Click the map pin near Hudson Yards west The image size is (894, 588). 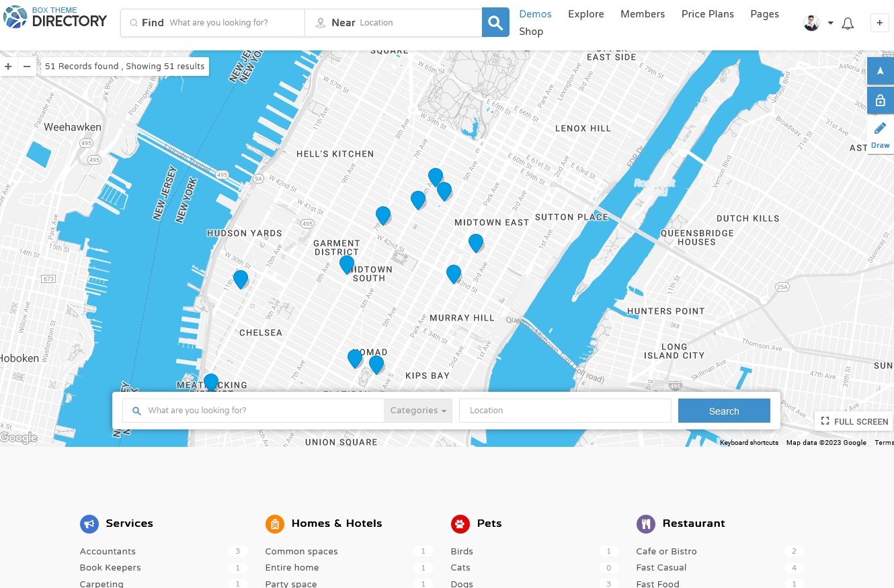241,280
